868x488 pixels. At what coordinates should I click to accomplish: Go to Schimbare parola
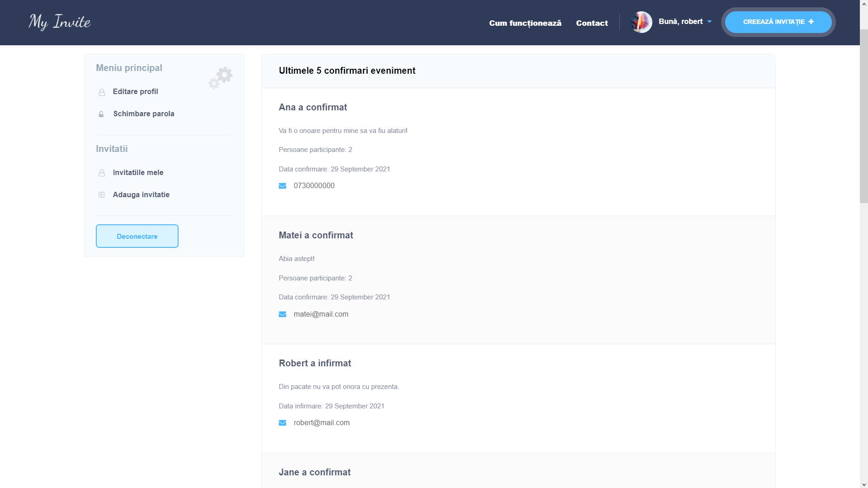143,114
